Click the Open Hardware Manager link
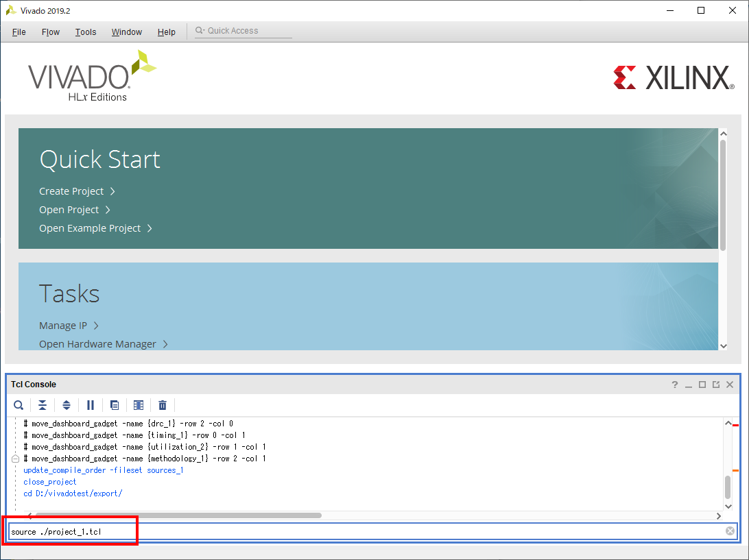The image size is (749, 560). point(103,343)
